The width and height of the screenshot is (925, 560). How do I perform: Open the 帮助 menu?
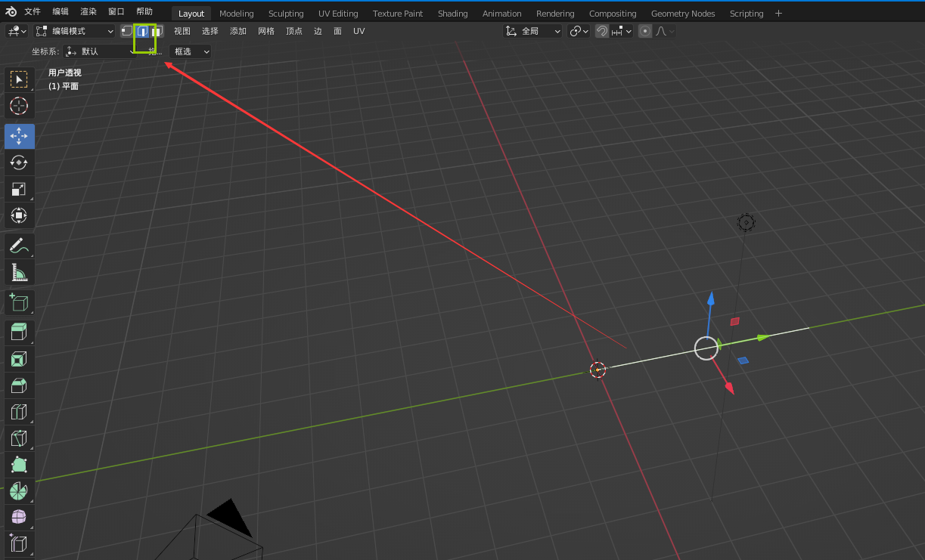coord(144,11)
